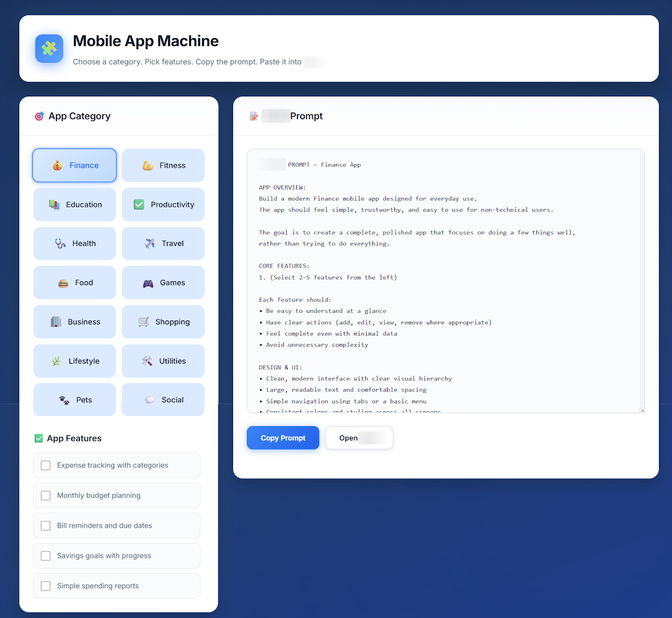Click the Copy Prompt button

(283, 438)
